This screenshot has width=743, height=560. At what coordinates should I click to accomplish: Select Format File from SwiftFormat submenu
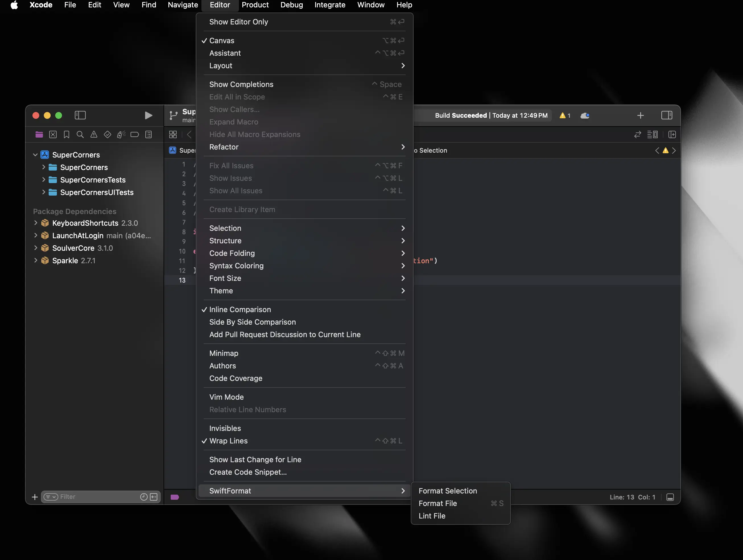click(437, 503)
